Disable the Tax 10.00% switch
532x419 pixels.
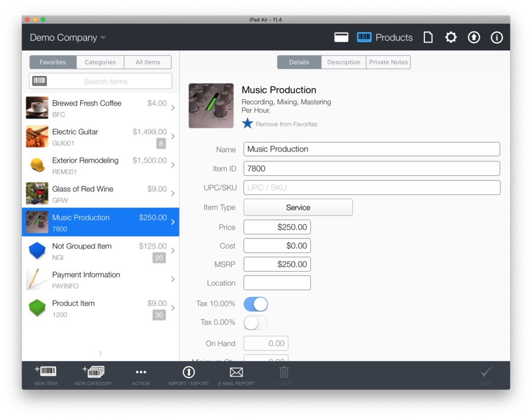click(x=255, y=304)
